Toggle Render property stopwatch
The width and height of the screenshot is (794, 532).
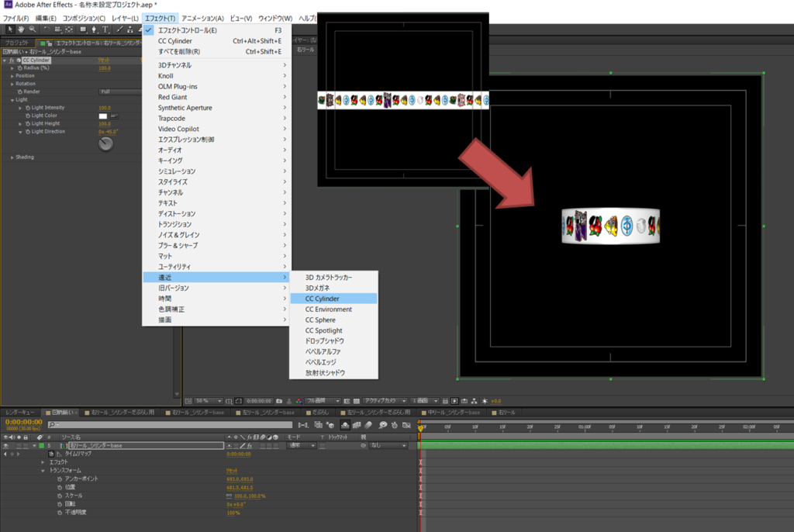pyautogui.click(x=19, y=92)
